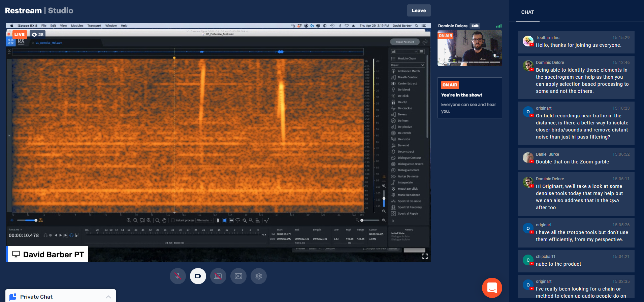This screenshot has height=302, width=644.
Task: Open the De-reverb module
Action: [x=401, y=133]
